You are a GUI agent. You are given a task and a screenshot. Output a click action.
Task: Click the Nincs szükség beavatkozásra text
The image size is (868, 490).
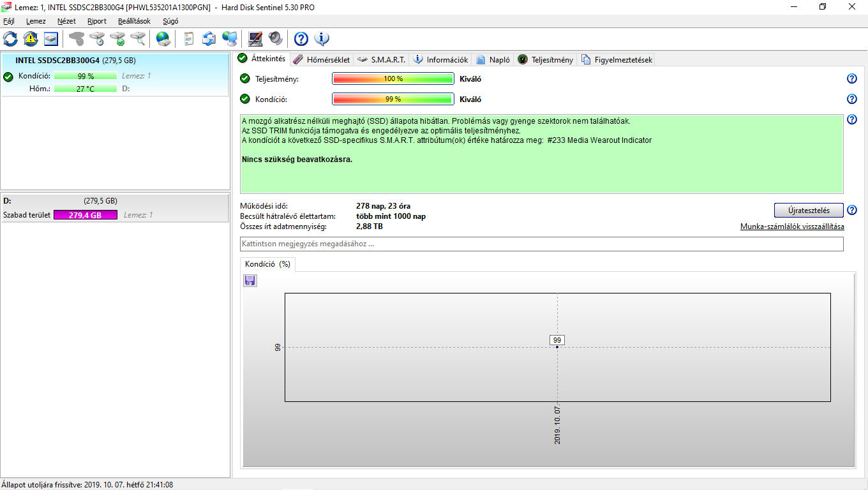pyautogui.click(x=297, y=160)
